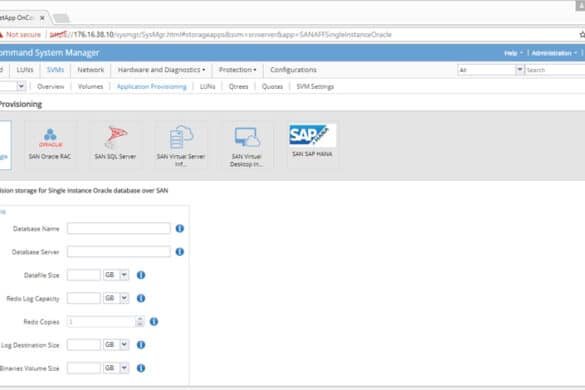Adjust the Redo Copies stepper arrows
This screenshot has height=390, width=585.
tap(140, 321)
